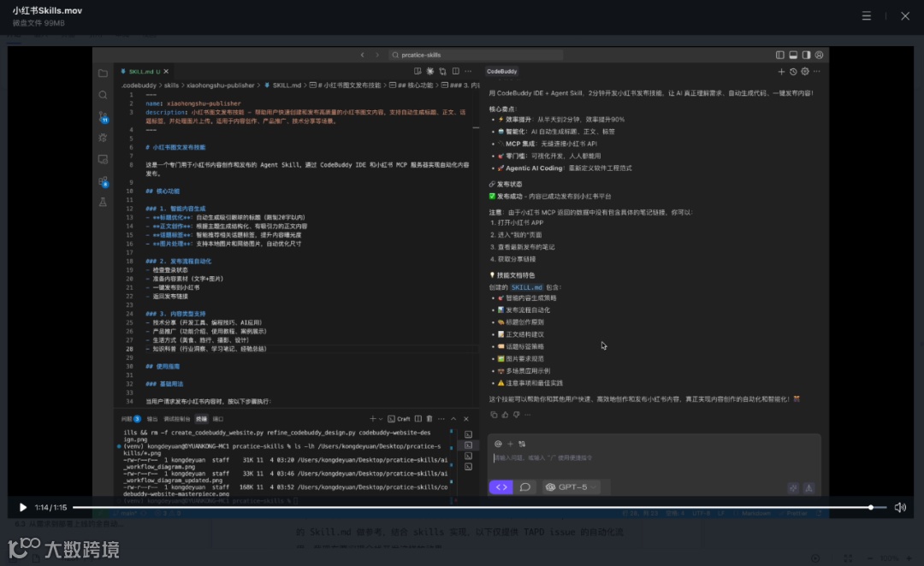924x566 pixels.
Task: Click the Craft terminal launch button
Action: [399, 419]
